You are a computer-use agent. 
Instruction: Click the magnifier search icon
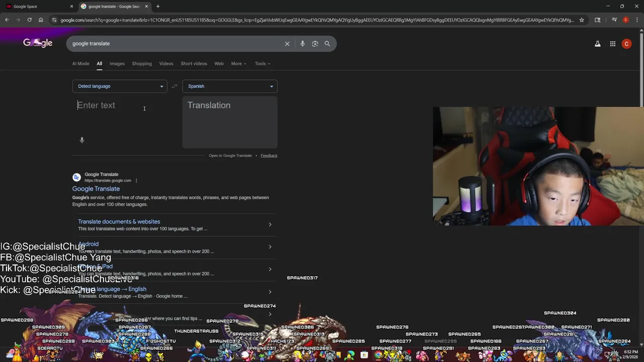327,44
